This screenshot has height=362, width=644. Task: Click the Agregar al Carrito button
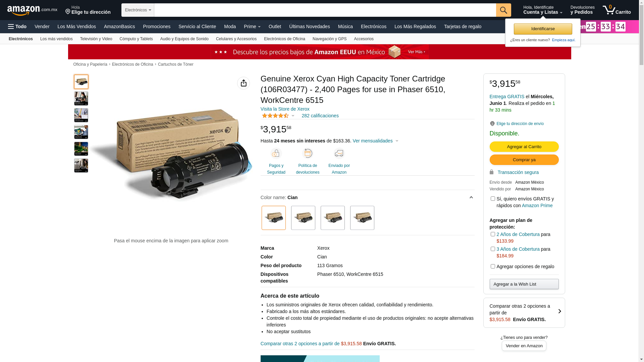[524, 147]
